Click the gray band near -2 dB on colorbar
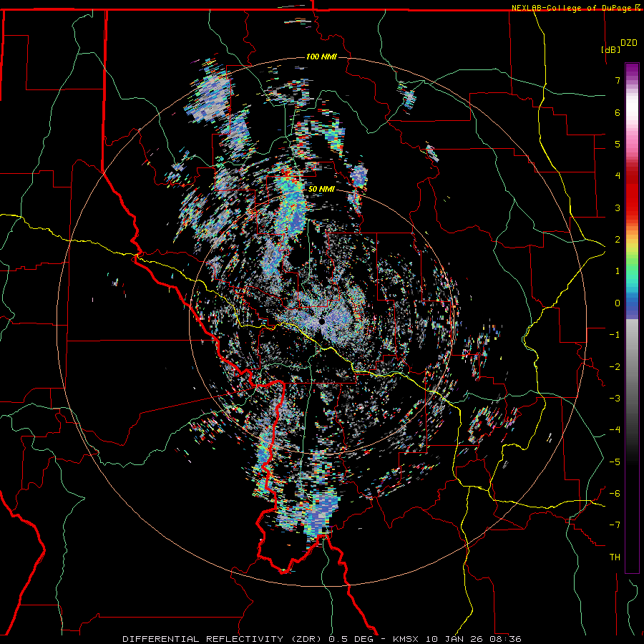Viewport: 644px width, 644px height. [632, 366]
